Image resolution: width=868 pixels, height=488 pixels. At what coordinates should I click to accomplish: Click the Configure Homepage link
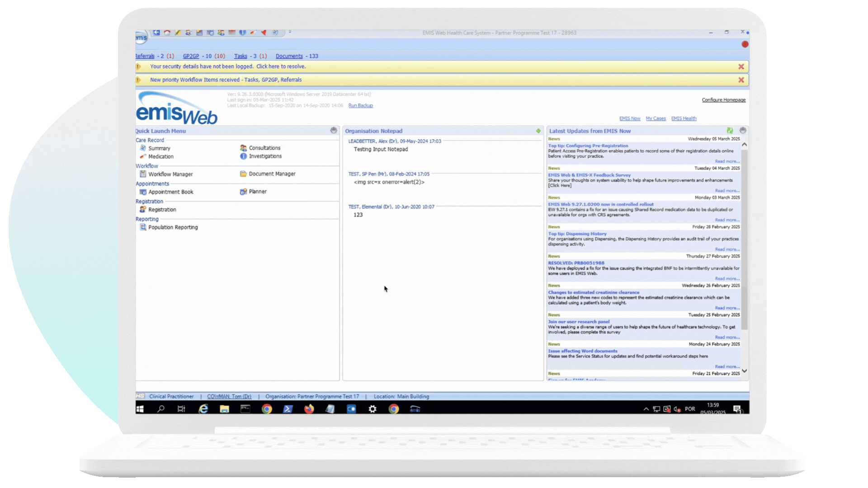pyautogui.click(x=723, y=100)
